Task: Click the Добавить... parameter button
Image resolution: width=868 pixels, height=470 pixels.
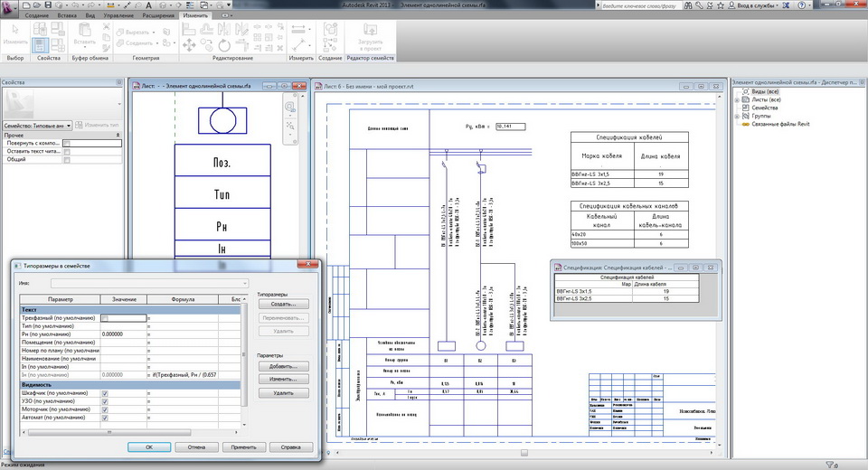Action: coord(283,366)
